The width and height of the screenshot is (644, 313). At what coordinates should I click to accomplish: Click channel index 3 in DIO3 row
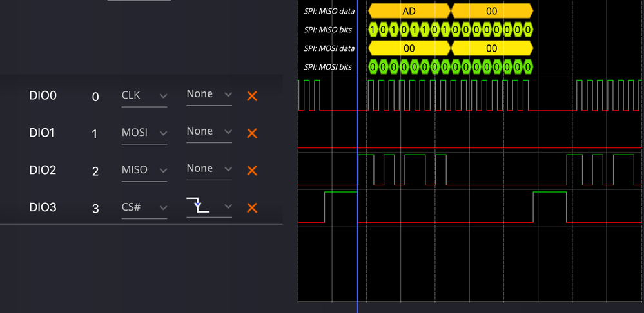point(95,209)
